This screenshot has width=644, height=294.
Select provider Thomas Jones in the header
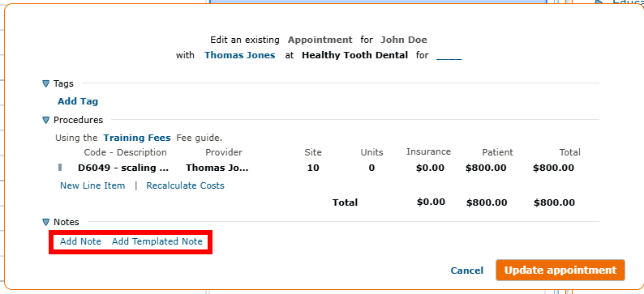pyautogui.click(x=240, y=55)
